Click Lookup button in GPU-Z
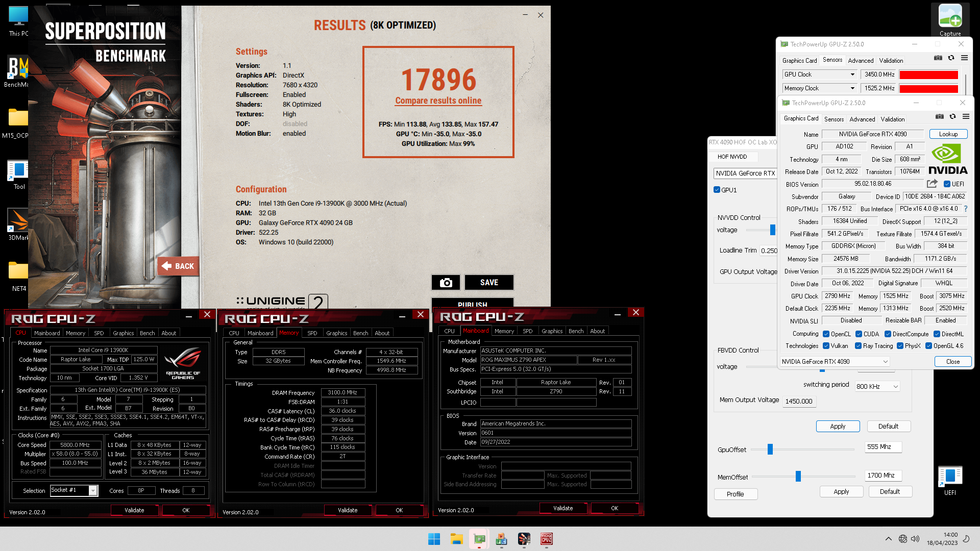The height and width of the screenshot is (551, 980). point(948,134)
